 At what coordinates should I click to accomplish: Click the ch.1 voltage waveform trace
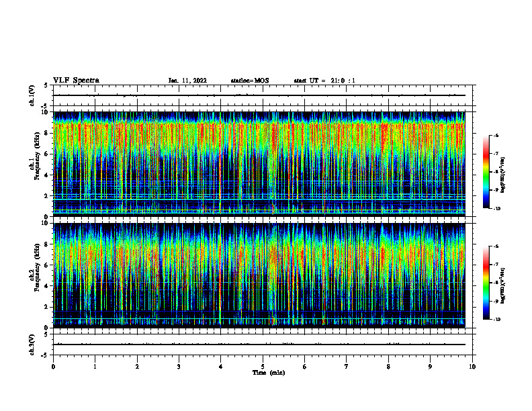(x=259, y=95)
